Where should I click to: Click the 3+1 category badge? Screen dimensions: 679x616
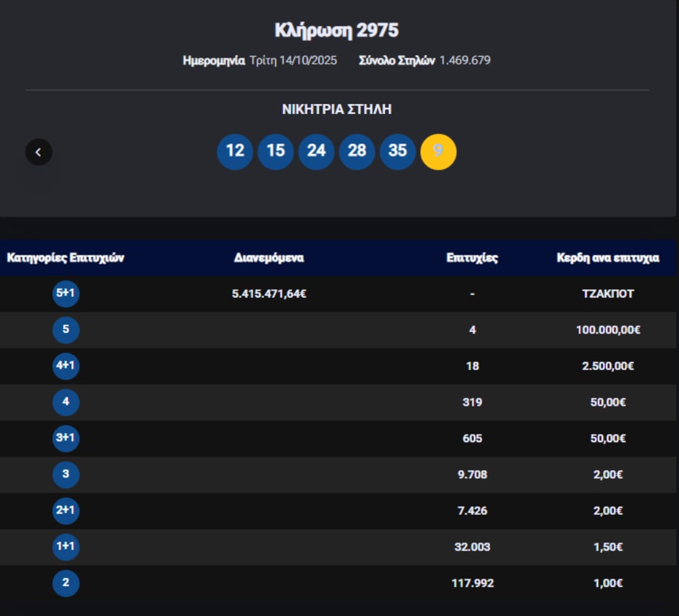point(66,438)
